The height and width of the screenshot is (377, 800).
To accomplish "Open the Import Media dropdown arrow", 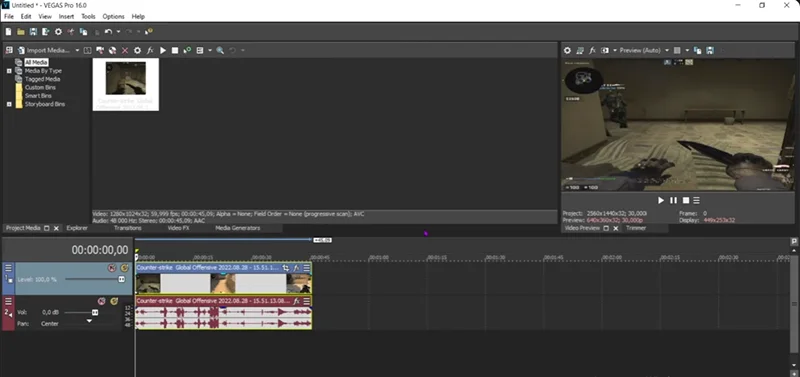I will pos(78,51).
